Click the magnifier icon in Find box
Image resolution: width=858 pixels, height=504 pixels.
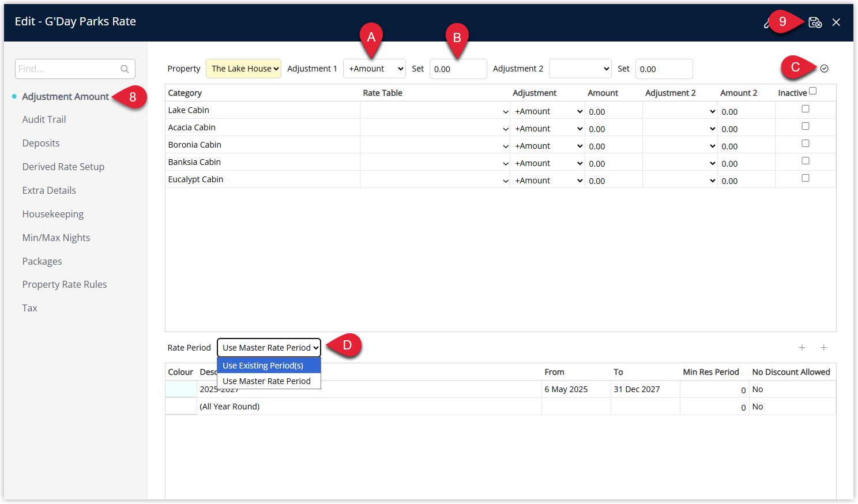[125, 69]
